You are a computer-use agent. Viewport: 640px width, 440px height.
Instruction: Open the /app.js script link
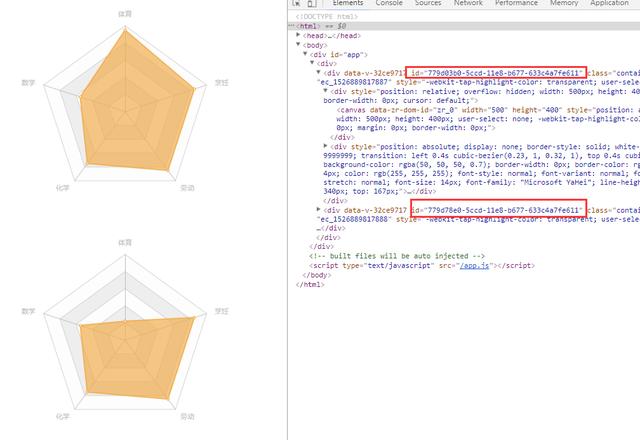point(474,265)
